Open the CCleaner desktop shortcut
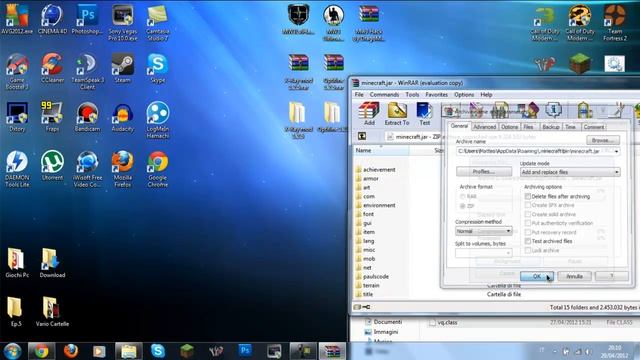Screen dimensions: 640x360 pos(52,69)
